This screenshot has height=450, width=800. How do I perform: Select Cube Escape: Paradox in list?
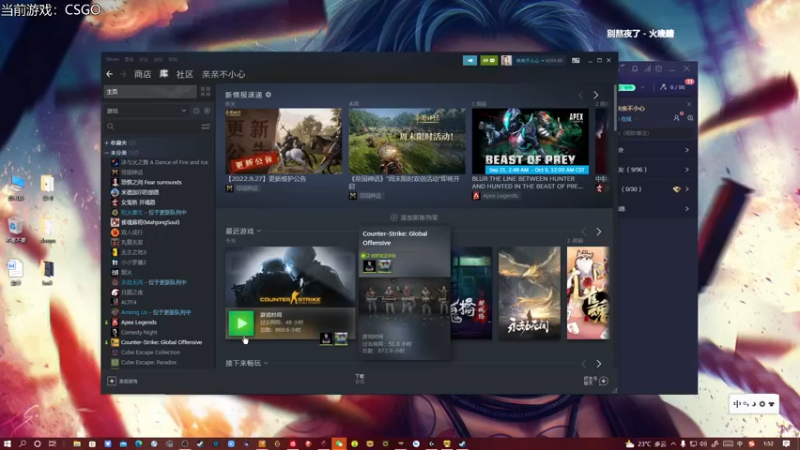144,362
